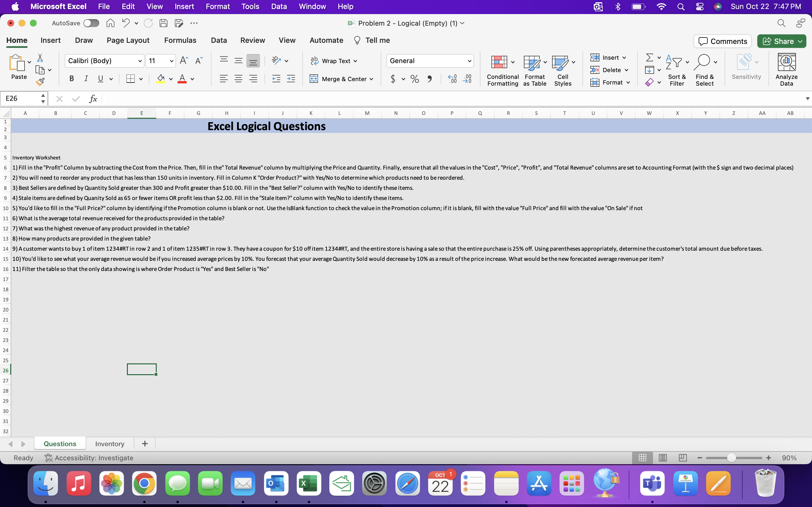This screenshot has width=812, height=507.
Task: Switch to Page Layout view in status bar
Action: pyautogui.click(x=663, y=458)
